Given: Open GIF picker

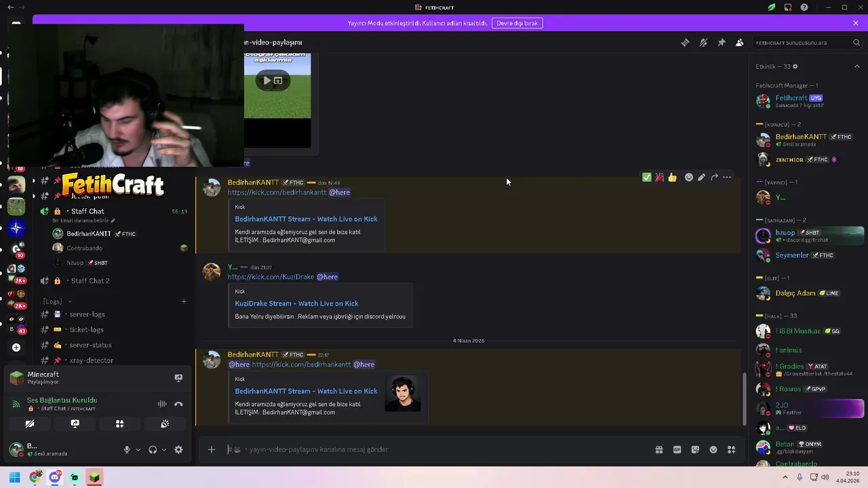Looking at the screenshot, I should 677,449.
